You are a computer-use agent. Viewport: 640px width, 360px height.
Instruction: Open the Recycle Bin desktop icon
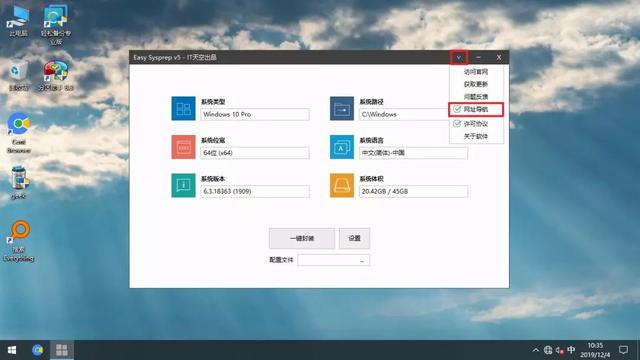click(x=18, y=76)
